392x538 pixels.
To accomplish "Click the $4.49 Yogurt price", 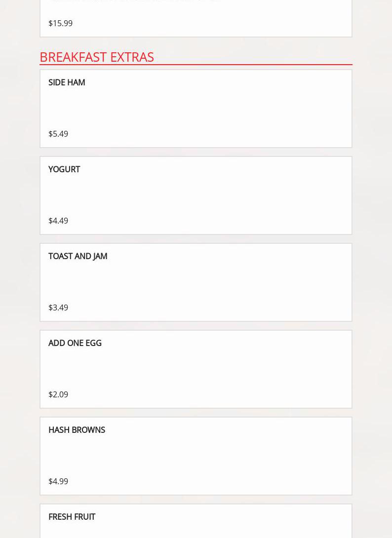I will click(x=58, y=221).
